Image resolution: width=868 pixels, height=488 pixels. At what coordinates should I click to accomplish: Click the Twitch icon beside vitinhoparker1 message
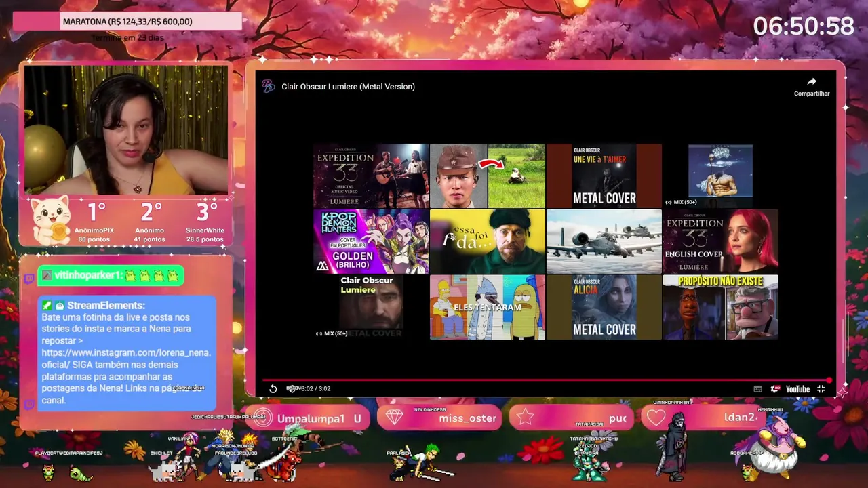(29, 278)
